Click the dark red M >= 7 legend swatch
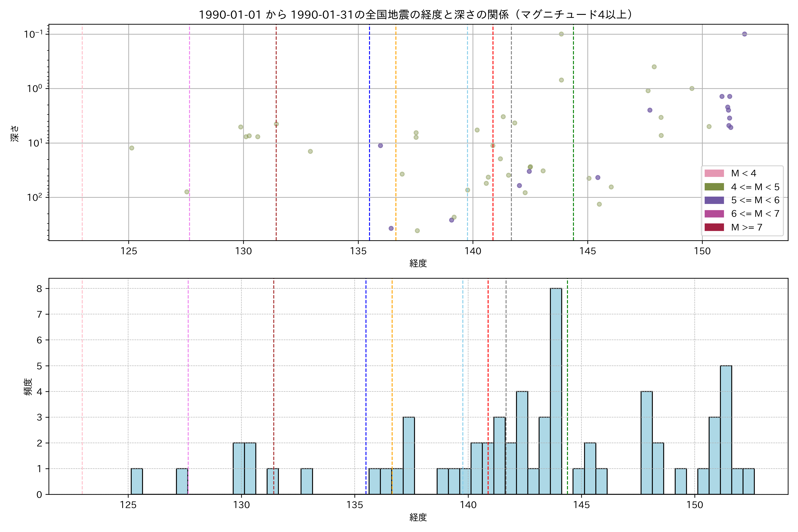Screen dimensions: 798x532 pos(714,227)
